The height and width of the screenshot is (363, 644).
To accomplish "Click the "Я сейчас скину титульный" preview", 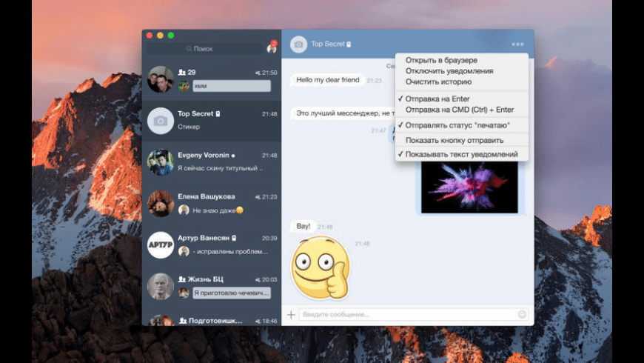I will [x=220, y=168].
